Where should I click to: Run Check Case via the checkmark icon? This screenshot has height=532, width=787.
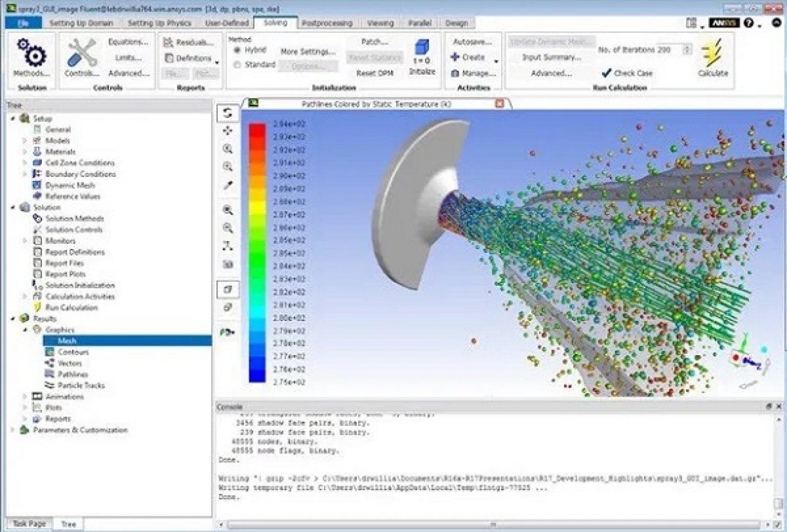606,73
